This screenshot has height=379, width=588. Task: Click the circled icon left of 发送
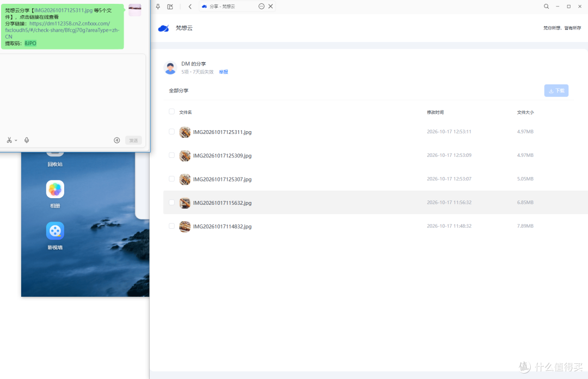[117, 140]
